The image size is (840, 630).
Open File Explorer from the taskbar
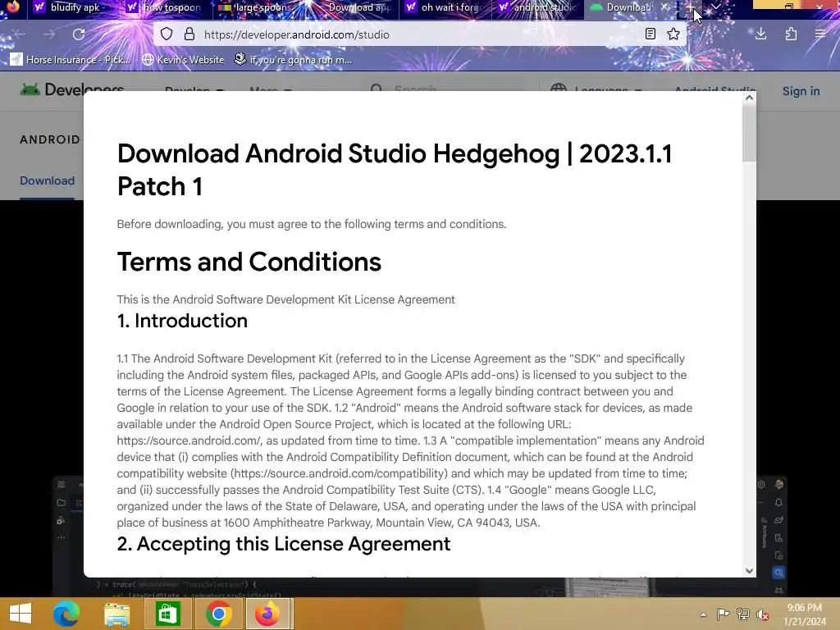(116, 614)
